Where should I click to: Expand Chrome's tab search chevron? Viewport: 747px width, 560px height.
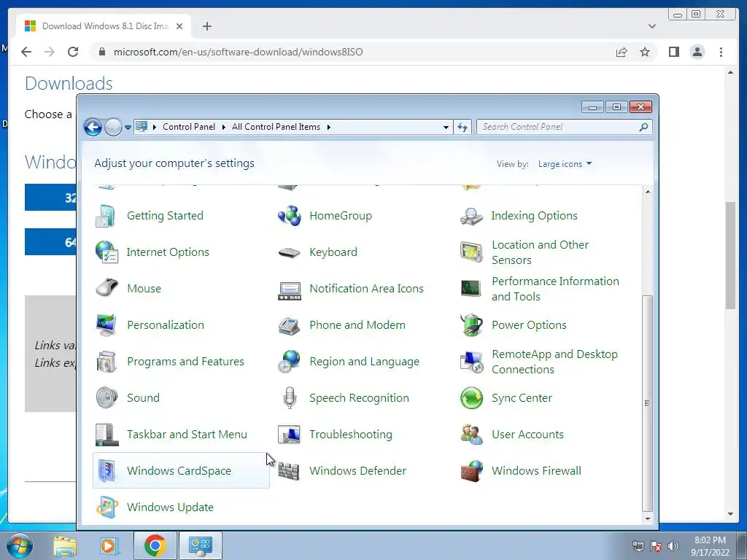pos(652,26)
